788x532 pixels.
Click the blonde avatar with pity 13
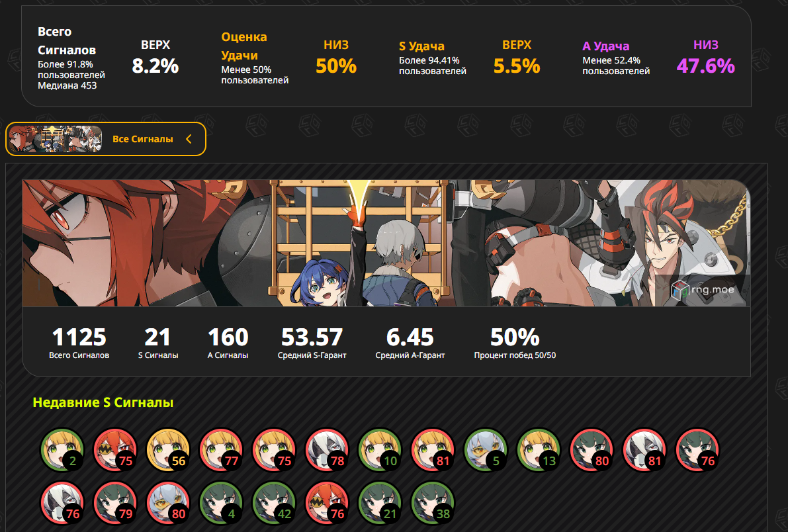(538, 450)
